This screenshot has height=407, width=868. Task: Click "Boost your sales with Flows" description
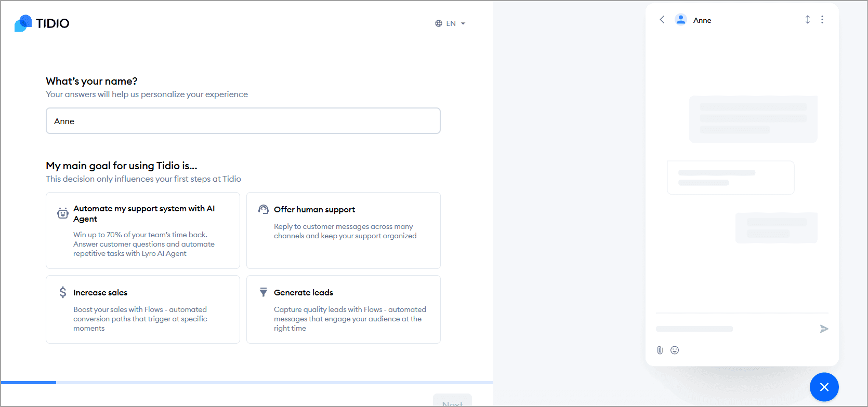(x=140, y=319)
